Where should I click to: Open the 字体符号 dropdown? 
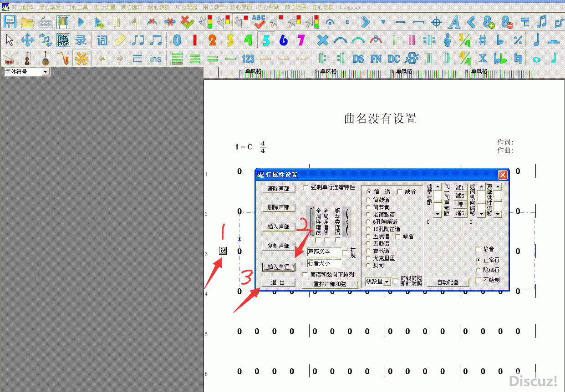coord(45,72)
